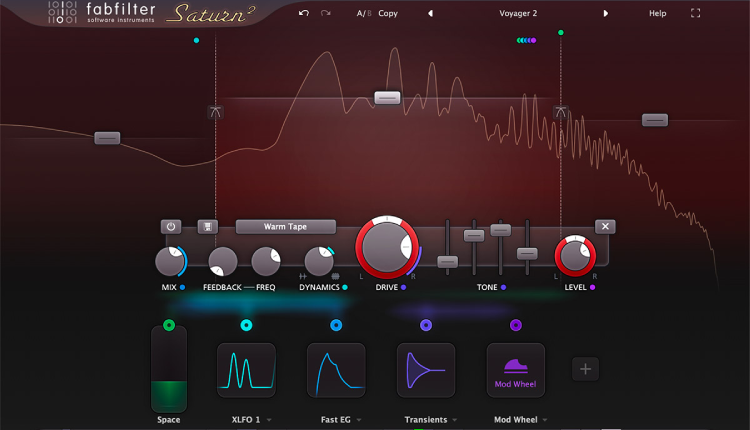Go to the next preset
This screenshot has width=750, height=430.
pyautogui.click(x=605, y=14)
